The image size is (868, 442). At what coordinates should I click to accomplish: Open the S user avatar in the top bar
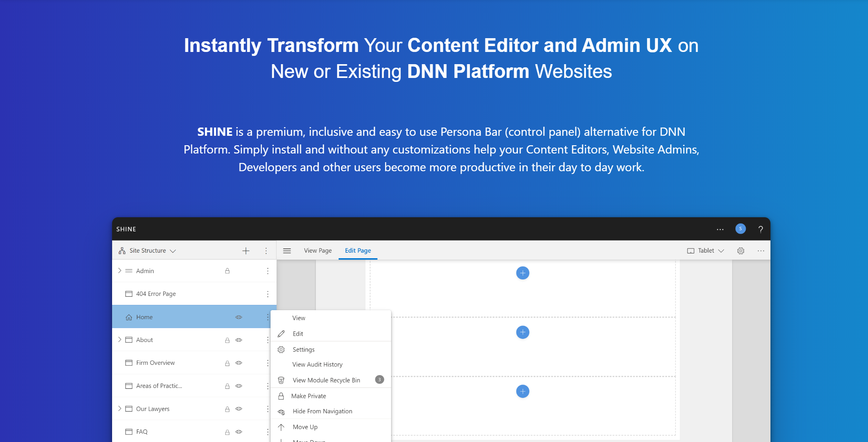(741, 229)
